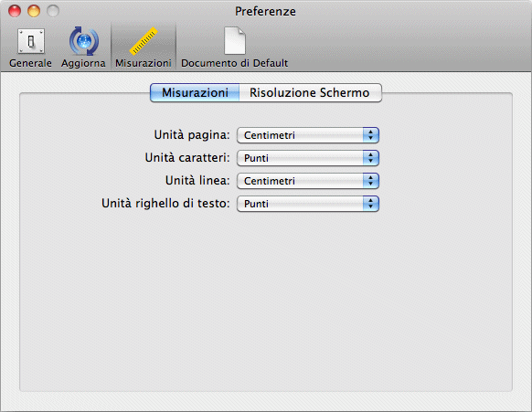Screen dimensions: 532x412
Task: Switch to the Risoluzione Schermo tab
Action: (x=310, y=92)
